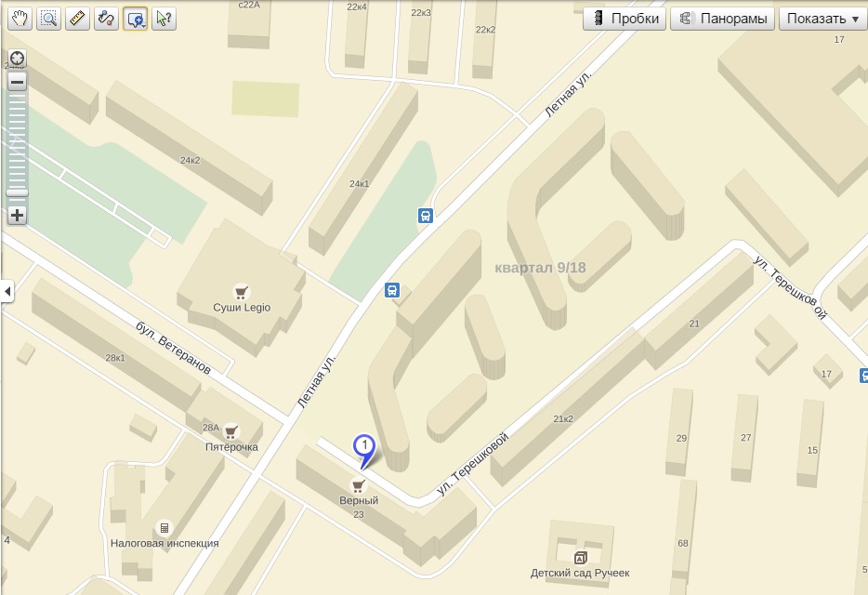
Task: Open the route planning tool
Action: [106, 19]
